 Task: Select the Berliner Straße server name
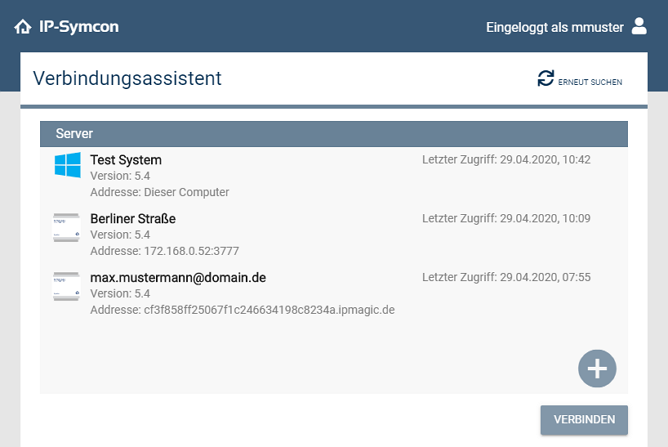click(x=133, y=218)
